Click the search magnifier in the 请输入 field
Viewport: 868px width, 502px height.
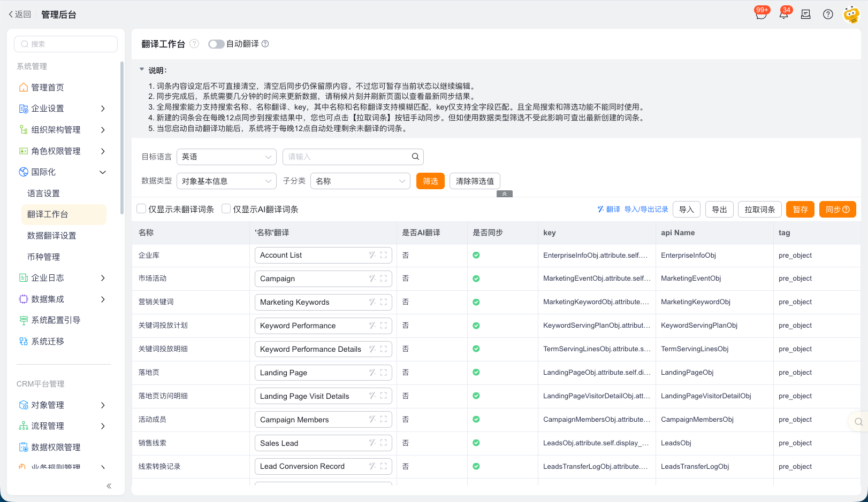pos(415,157)
